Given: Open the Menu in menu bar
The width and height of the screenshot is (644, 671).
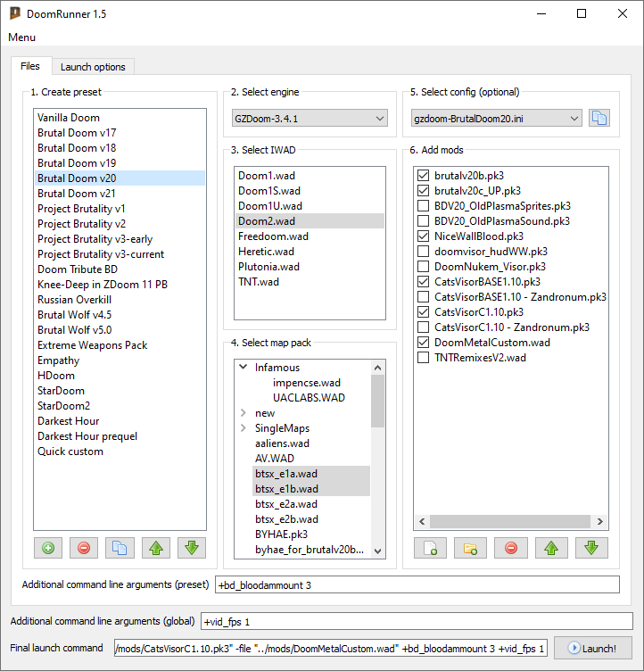Looking at the screenshot, I should (x=21, y=37).
